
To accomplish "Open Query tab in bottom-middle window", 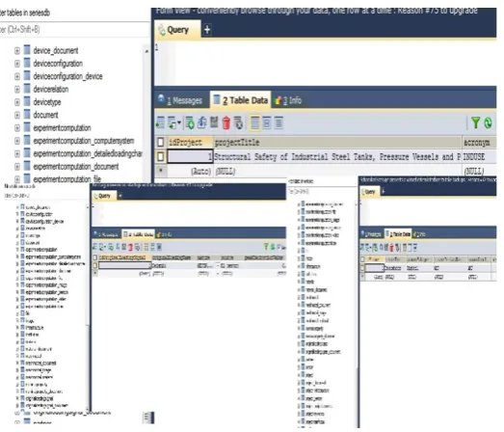I will [x=103, y=196].
